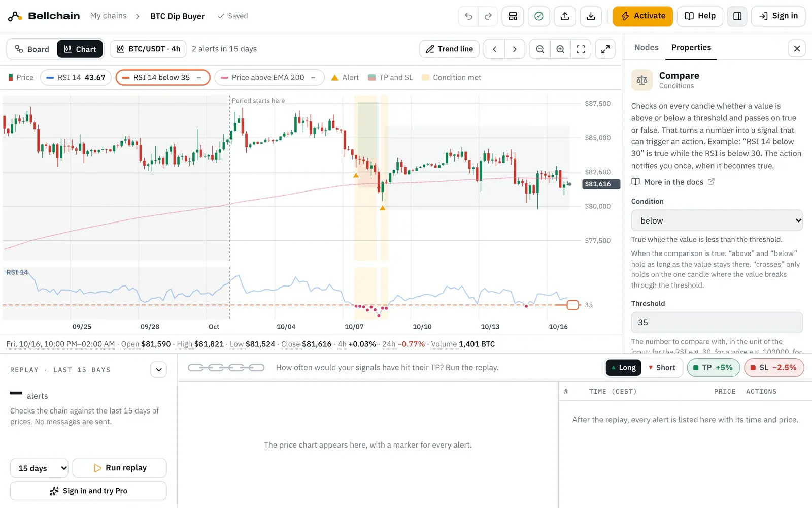Go to previous chart period
The width and height of the screenshot is (812, 508).
point(494,49)
